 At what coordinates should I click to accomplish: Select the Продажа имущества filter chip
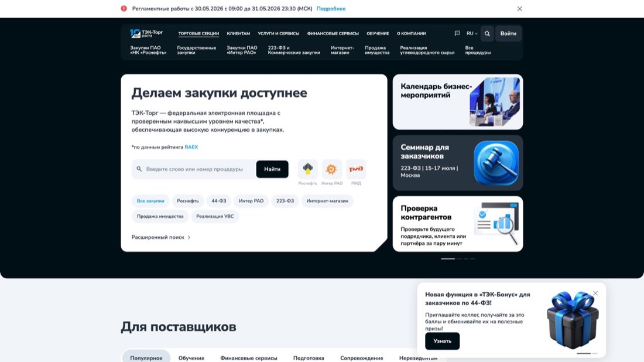(160, 216)
